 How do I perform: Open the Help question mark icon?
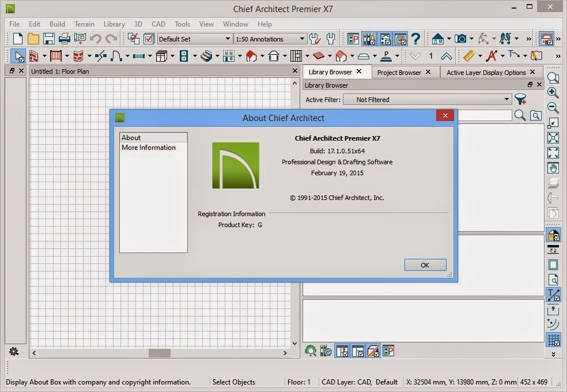416,39
